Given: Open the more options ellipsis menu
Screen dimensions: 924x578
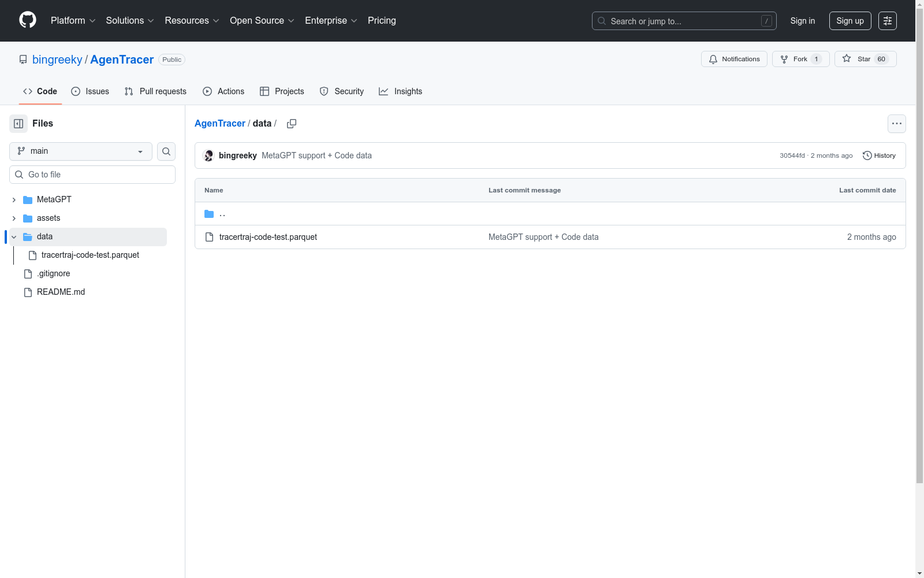Looking at the screenshot, I should tap(897, 124).
